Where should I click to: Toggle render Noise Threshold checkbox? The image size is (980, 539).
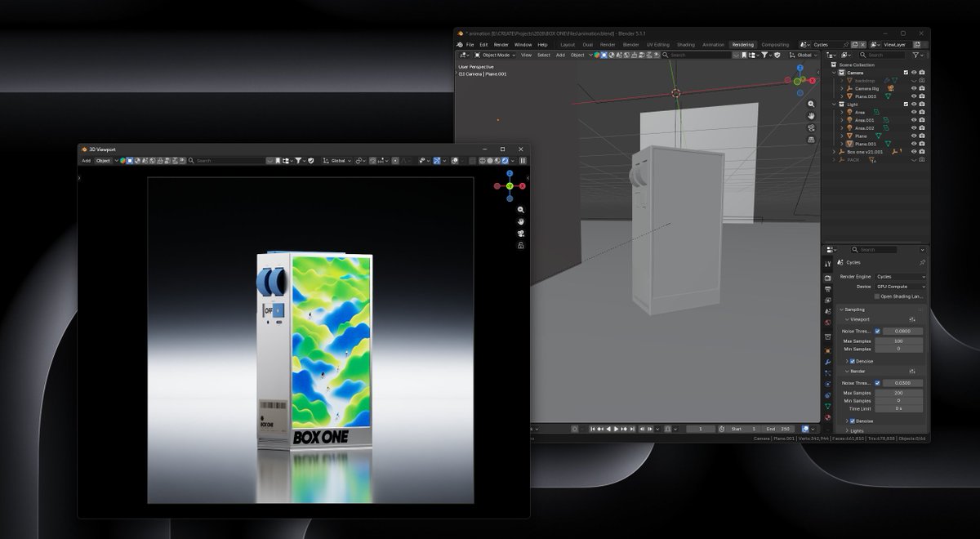877,383
